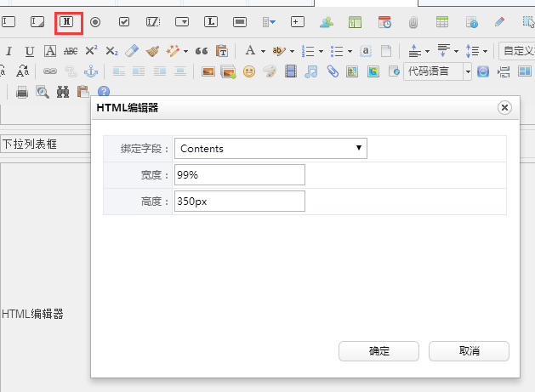Open the 自定义 custom heading dropdown

click(x=516, y=51)
